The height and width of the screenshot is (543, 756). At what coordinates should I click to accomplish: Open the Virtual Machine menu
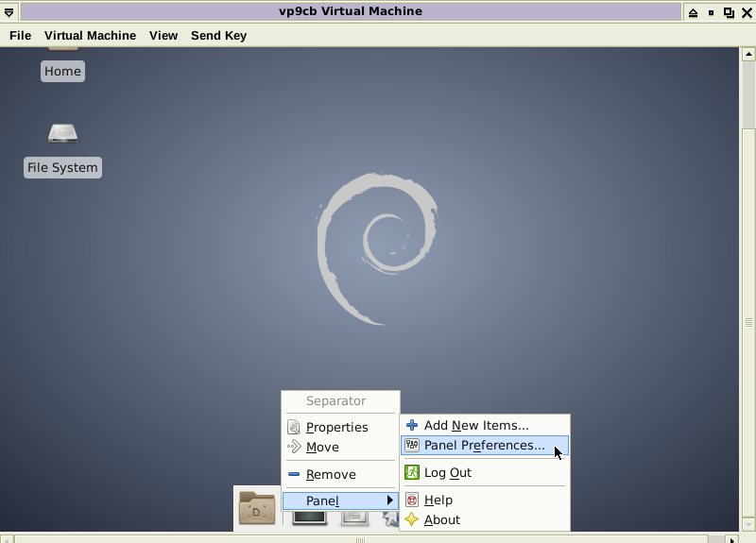pos(90,36)
